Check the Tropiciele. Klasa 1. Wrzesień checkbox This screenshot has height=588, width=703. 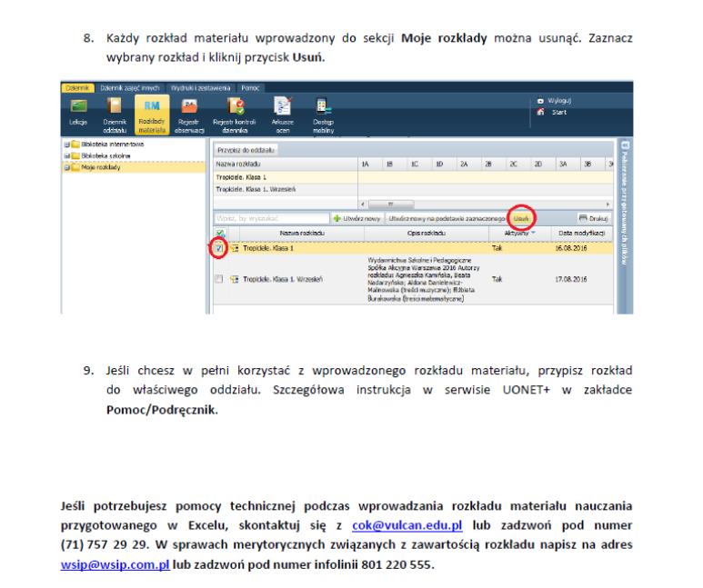click(219, 279)
